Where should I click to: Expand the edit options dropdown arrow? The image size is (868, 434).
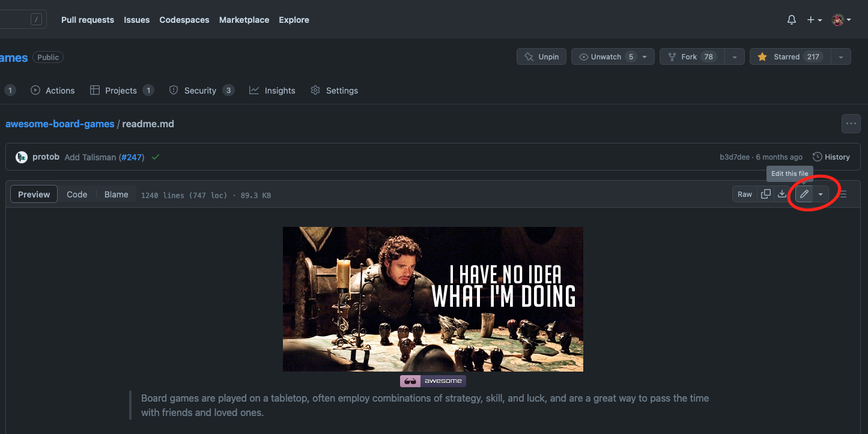click(x=821, y=194)
